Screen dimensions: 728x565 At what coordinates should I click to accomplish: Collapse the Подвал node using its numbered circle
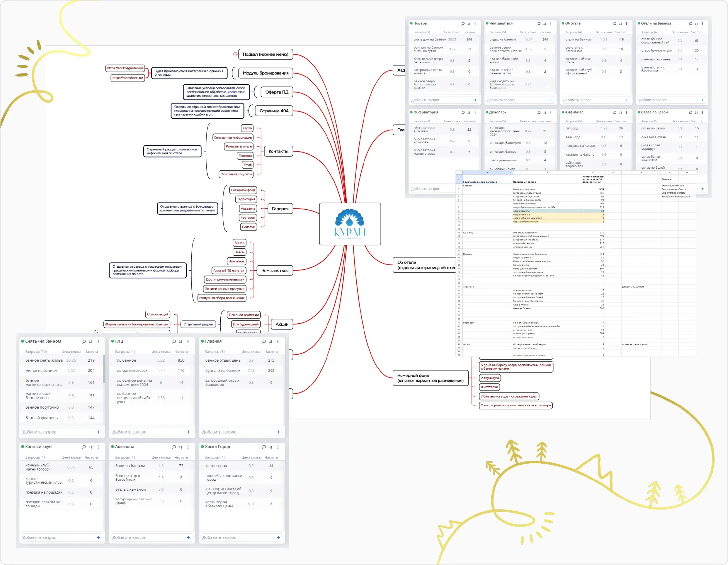(235, 54)
